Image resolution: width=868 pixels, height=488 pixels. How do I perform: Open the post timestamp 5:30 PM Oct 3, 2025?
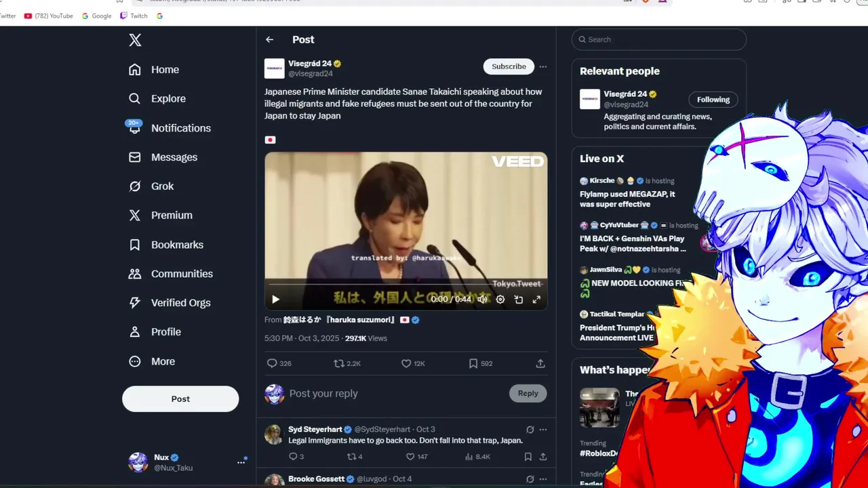pyautogui.click(x=301, y=338)
